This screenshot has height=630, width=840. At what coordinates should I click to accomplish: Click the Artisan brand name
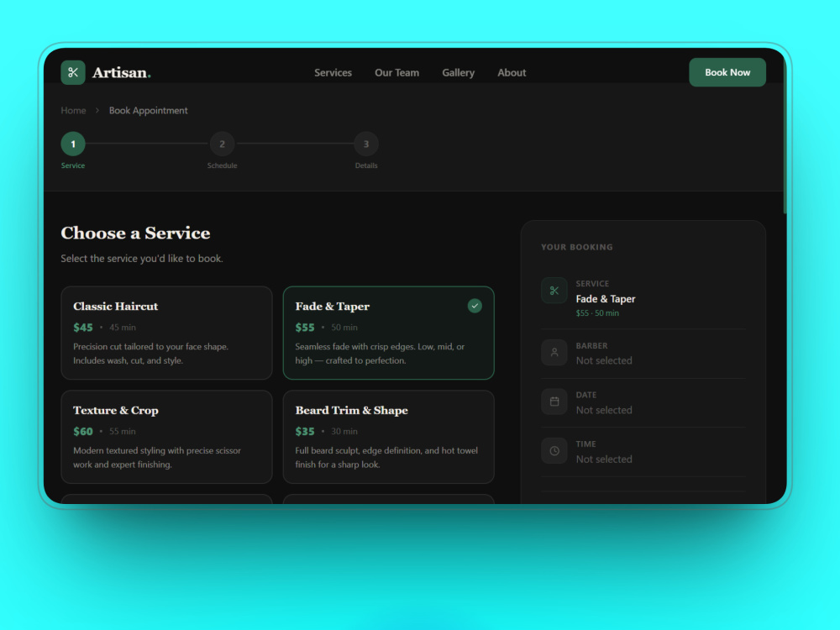[x=121, y=72]
